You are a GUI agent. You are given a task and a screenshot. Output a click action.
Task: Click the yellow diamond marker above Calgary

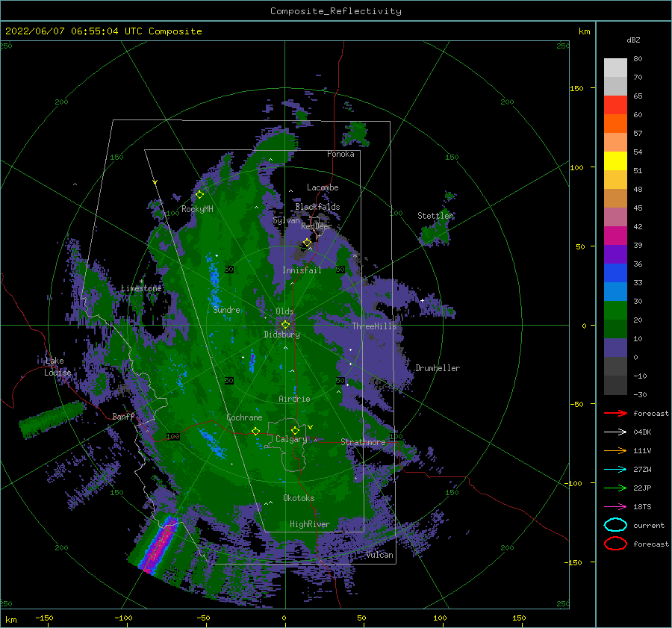[295, 430]
